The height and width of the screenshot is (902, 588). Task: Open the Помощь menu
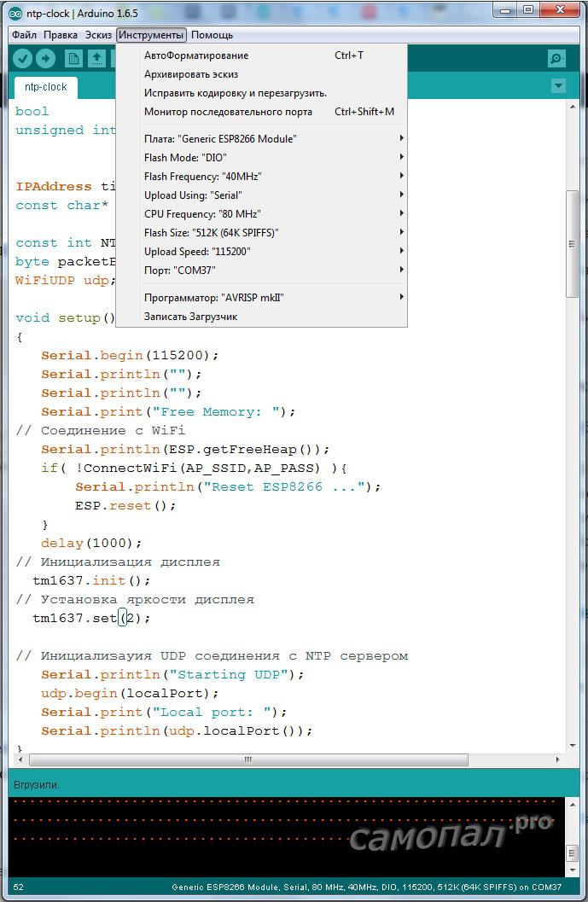click(212, 35)
